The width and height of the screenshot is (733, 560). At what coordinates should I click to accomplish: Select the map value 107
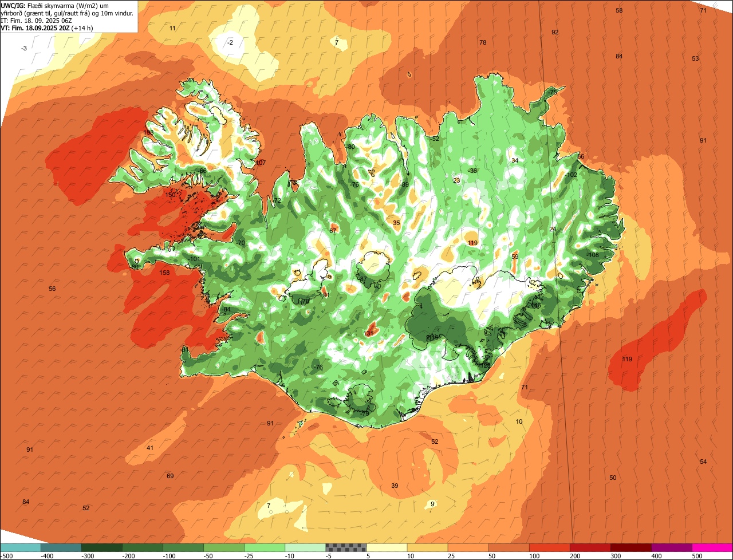pyautogui.click(x=261, y=163)
